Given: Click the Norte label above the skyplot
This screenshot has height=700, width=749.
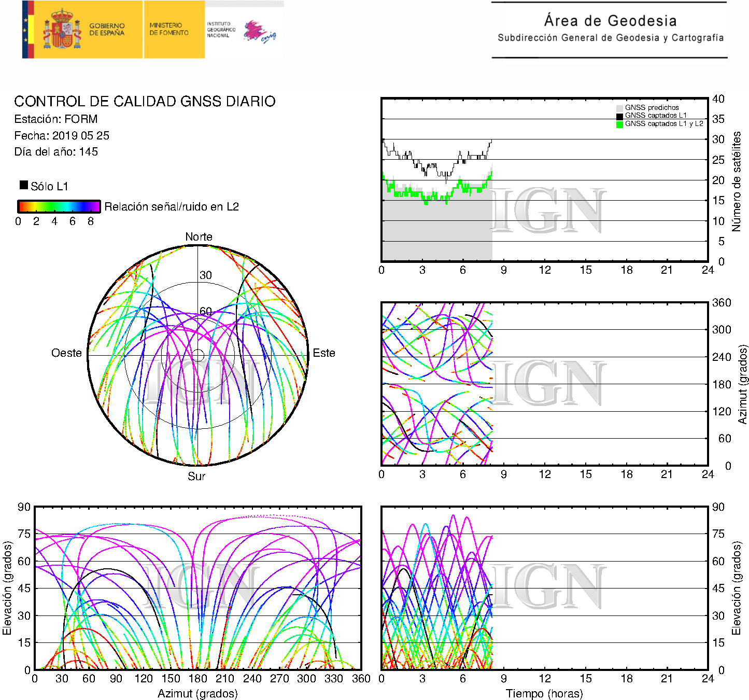Looking at the screenshot, I should 199,237.
